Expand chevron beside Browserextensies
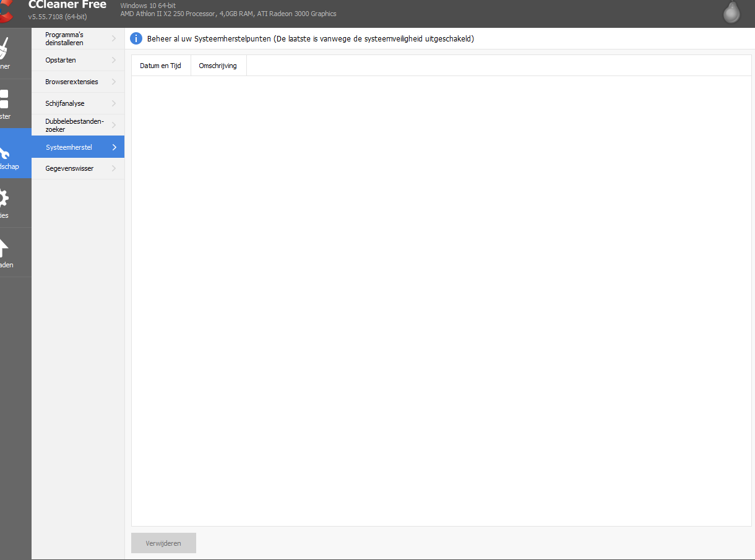Screen dimensions: 755x560 pyautogui.click(x=114, y=82)
